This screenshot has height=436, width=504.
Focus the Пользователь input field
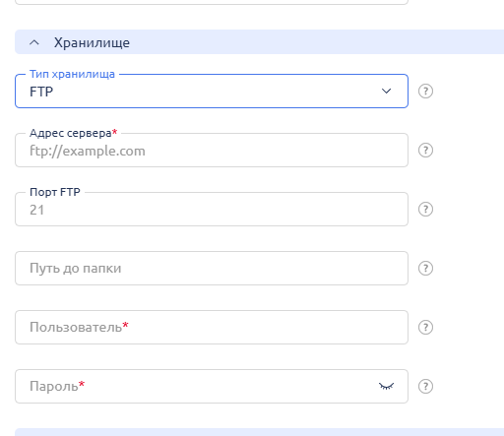(212, 328)
